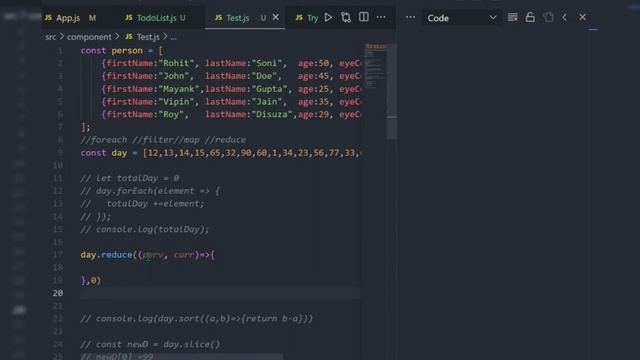Click the '//foreach //filter//map //reduce' comment
The image size is (640, 360).
[x=163, y=140]
